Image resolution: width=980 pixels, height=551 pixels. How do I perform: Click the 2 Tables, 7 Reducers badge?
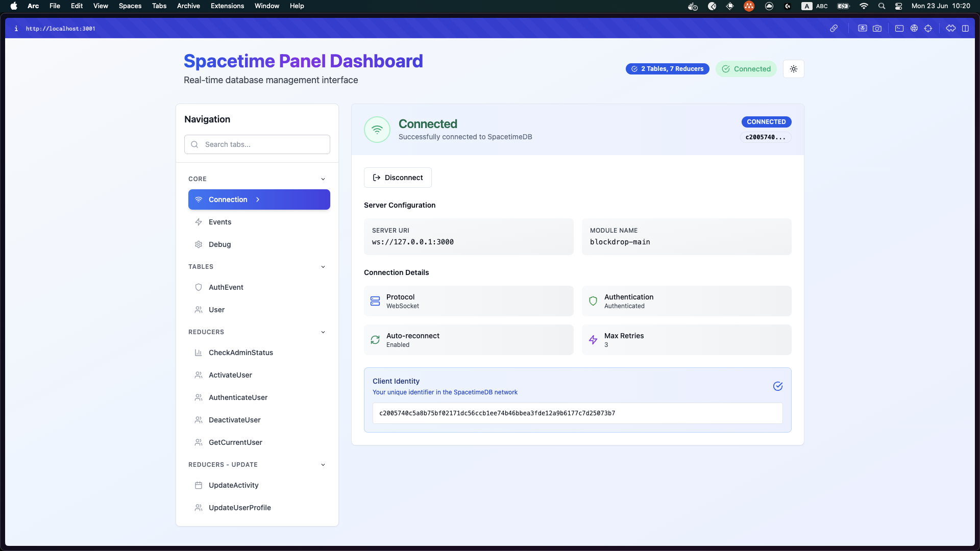[x=667, y=69]
